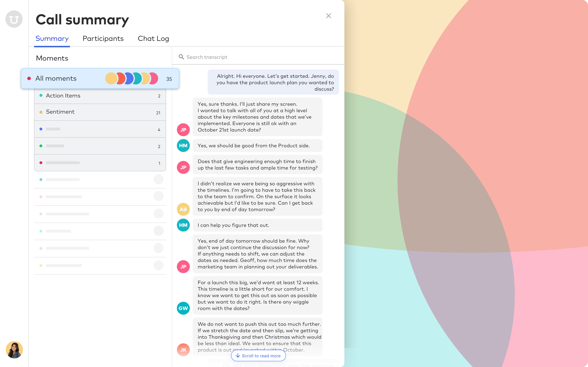
Task: Click the search transcript input field
Action: [258, 57]
